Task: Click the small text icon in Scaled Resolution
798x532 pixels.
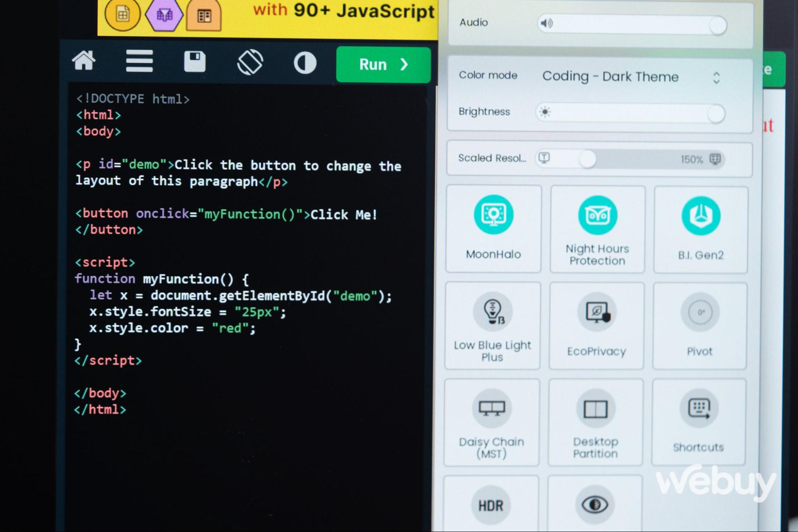Action: (x=544, y=158)
